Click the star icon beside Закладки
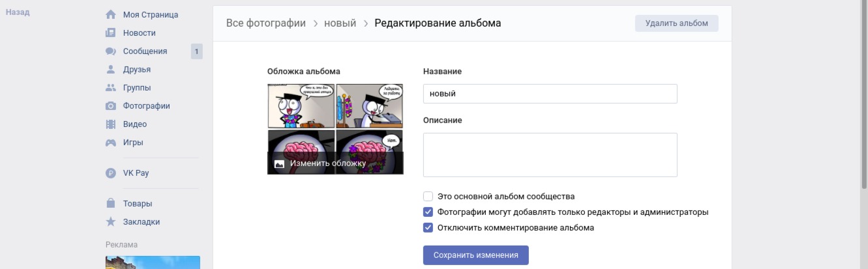Image resolution: width=868 pixels, height=269 pixels. tap(111, 221)
